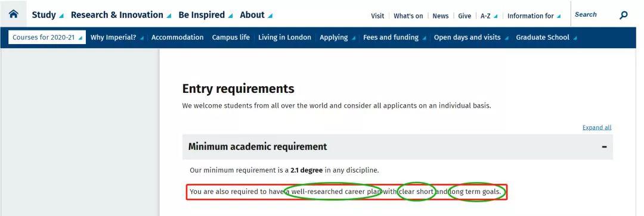The image size is (644, 216).
Task: Open the Why Imperial? menu
Action: [117, 37]
